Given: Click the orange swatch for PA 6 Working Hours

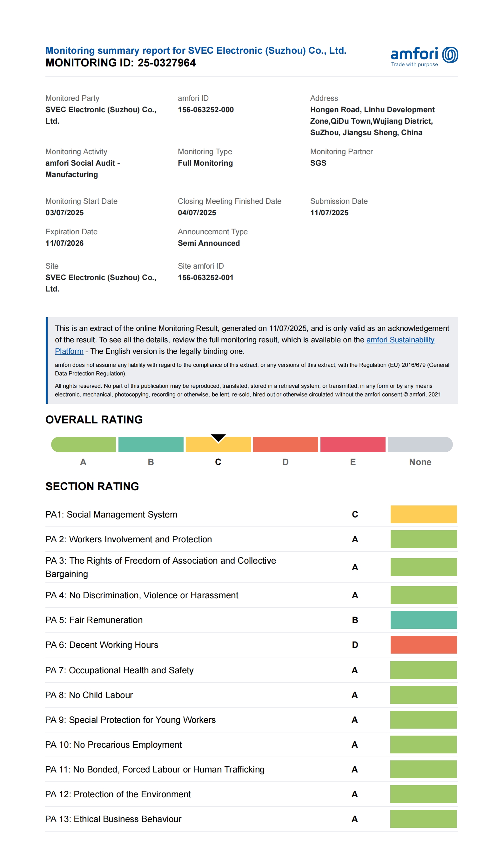Looking at the screenshot, I should click(x=423, y=645).
